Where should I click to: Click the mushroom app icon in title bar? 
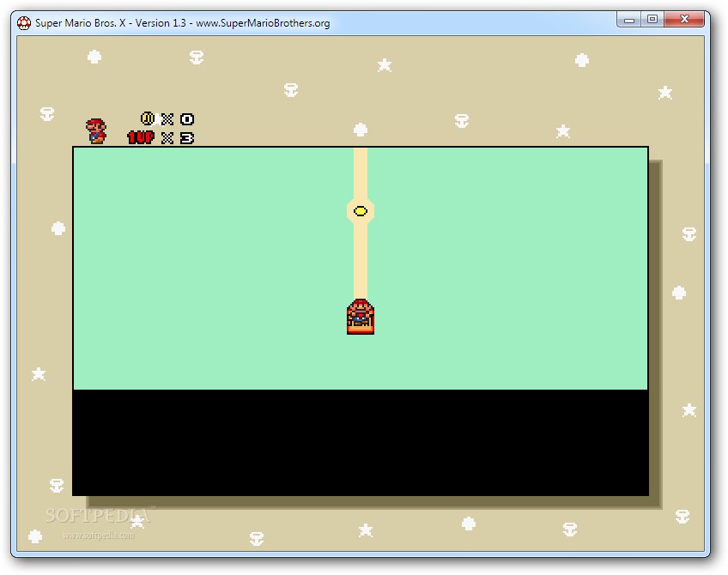24,22
